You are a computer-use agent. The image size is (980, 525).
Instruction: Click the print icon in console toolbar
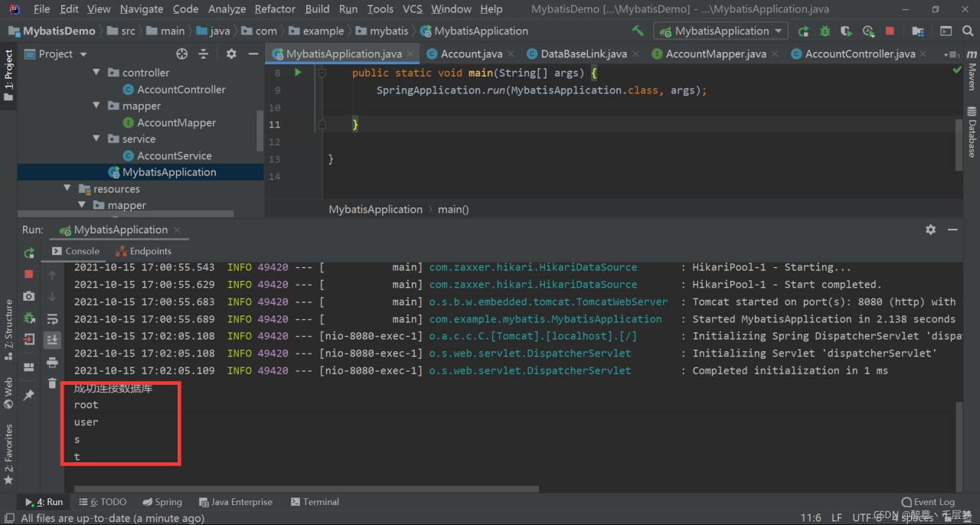click(x=52, y=362)
